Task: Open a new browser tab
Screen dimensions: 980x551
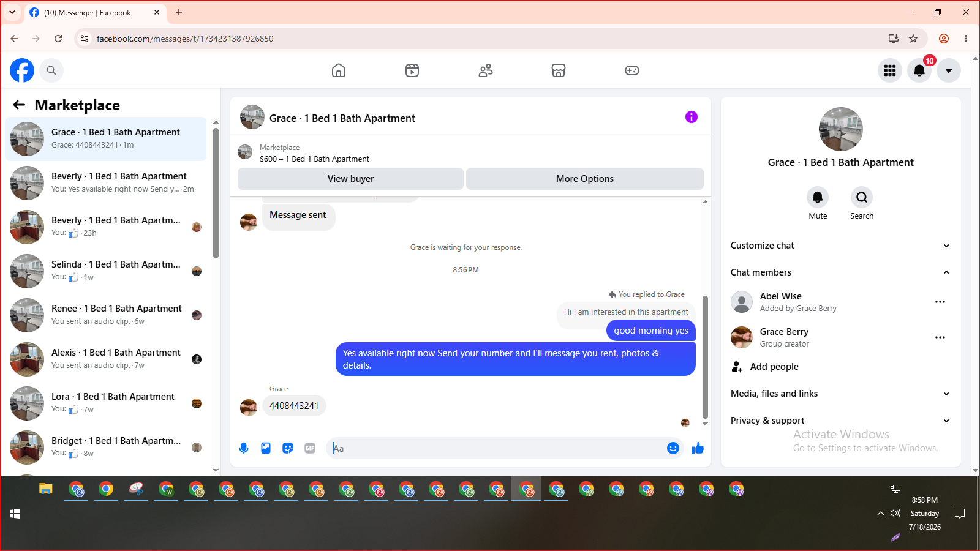Action: click(x=179, y=12)
